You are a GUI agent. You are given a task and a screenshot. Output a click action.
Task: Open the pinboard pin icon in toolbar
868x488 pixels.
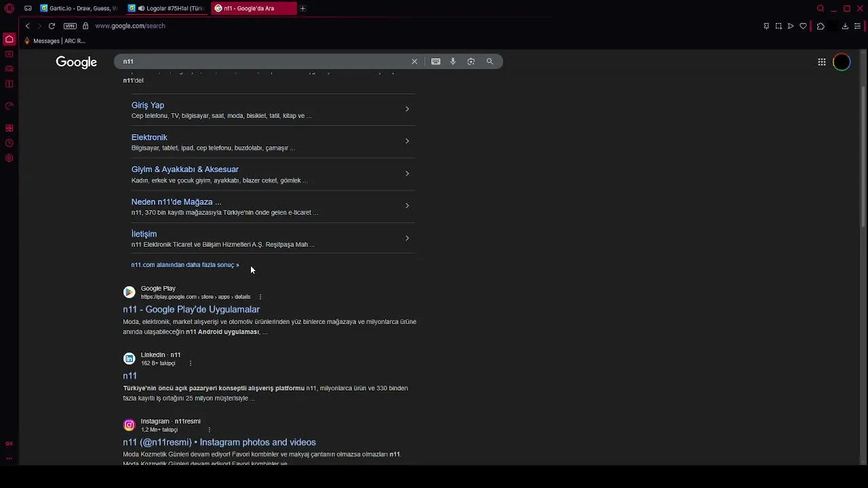point(766,26)
